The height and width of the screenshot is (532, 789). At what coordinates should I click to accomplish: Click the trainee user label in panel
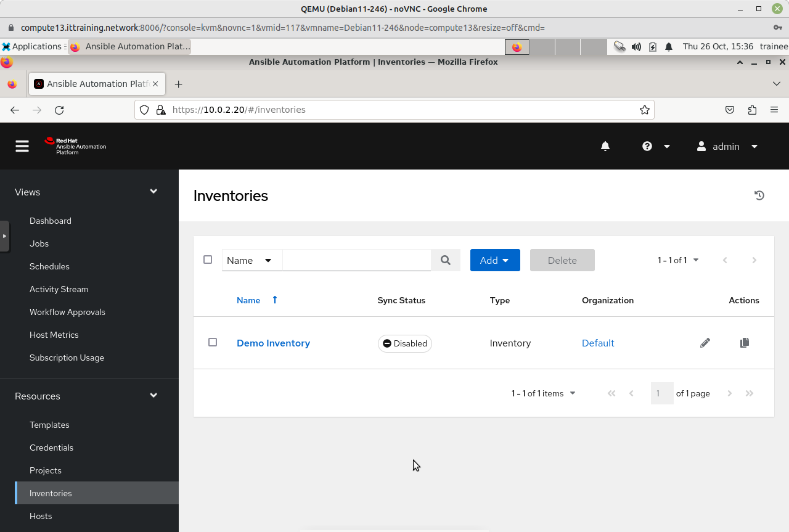[x=774, y=46]
